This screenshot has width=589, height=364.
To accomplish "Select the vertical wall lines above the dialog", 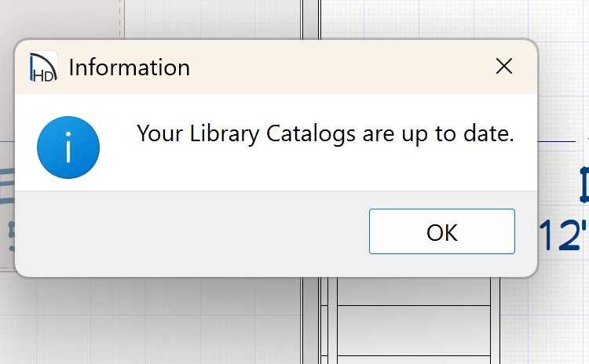I will (x=314, y=20).
